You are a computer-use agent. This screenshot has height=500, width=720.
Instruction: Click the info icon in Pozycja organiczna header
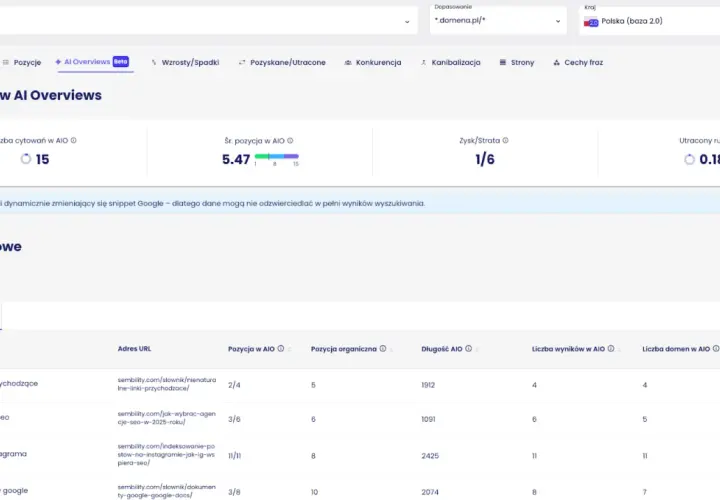pos(382,348)
